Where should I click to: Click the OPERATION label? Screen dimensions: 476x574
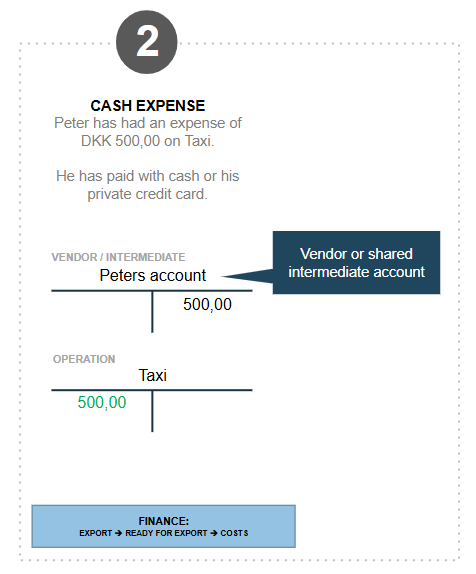(84, 359)
